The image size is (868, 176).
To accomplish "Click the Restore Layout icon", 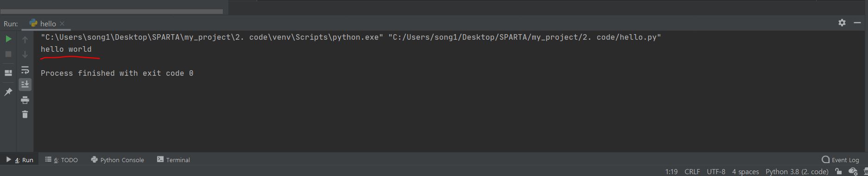I will click(x=8, y=73).
